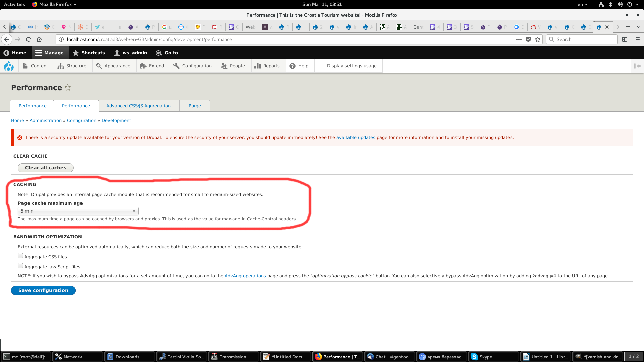Open the Purge tab

coord(195,106)
